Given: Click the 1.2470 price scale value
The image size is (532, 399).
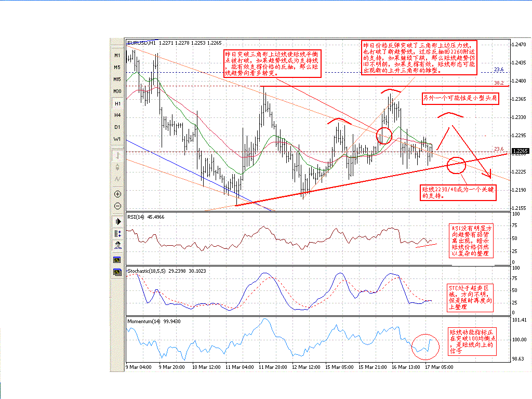Looking at the screenshot, I should [x=519, y=45].
